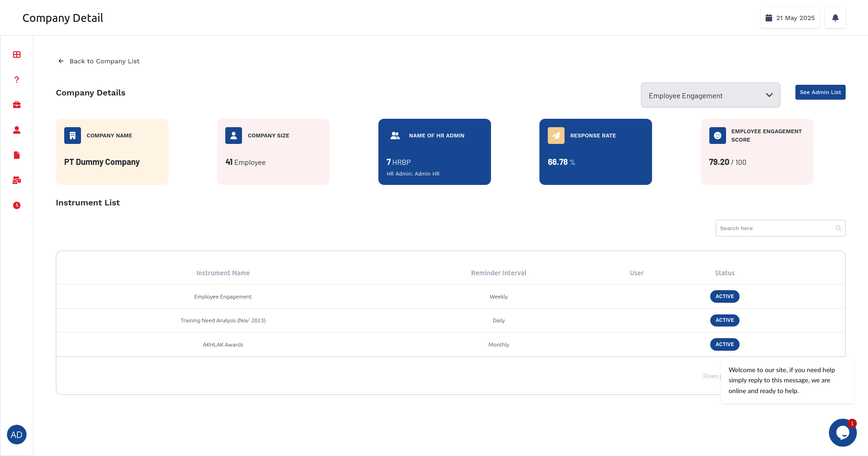Open the Employee Engagement dropdown

coord(710,95)
